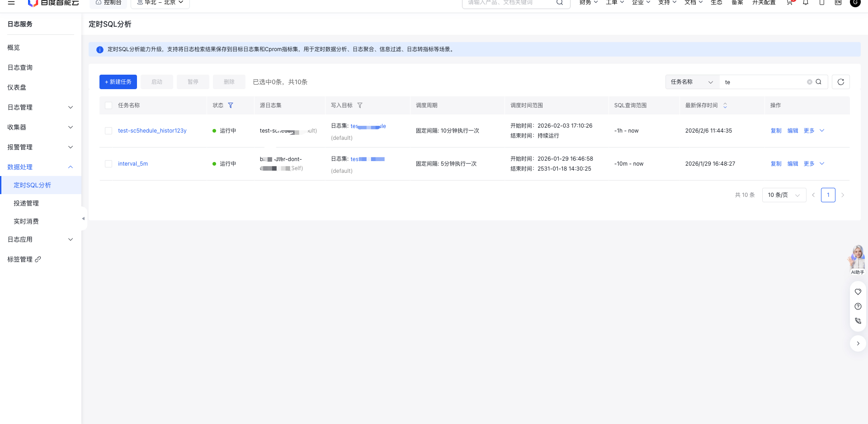
Task: Filter by status funnel icon
Action: tap(231, 105)
